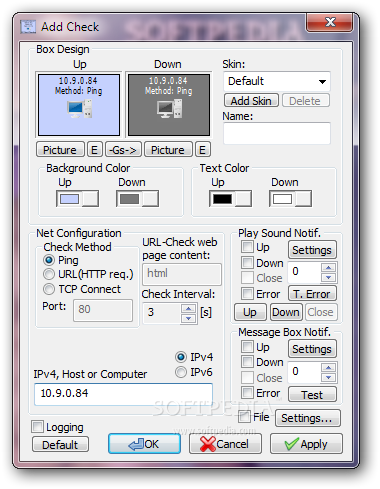The image size is (380, 489).
Task: Close the Add Check dialog window
Action: (x=329, y=22)
